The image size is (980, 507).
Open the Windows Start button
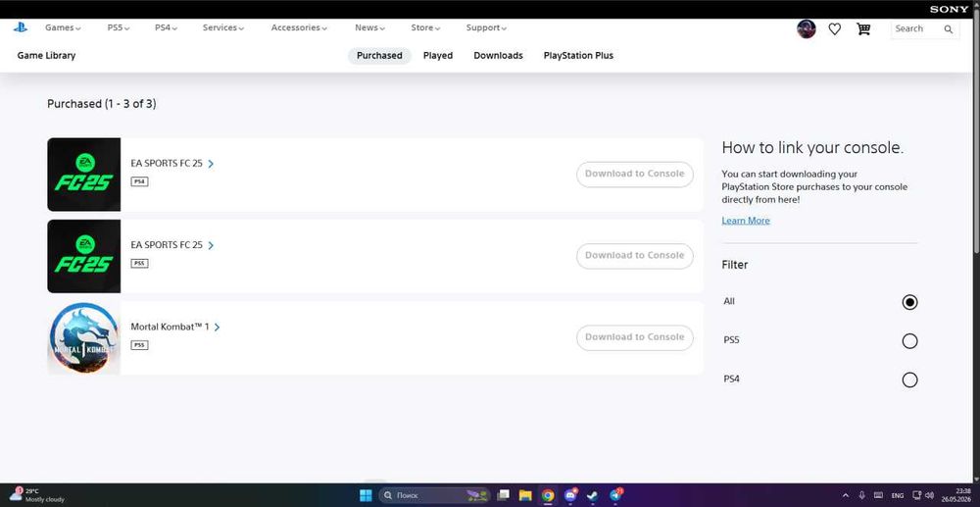coord(366,496)
